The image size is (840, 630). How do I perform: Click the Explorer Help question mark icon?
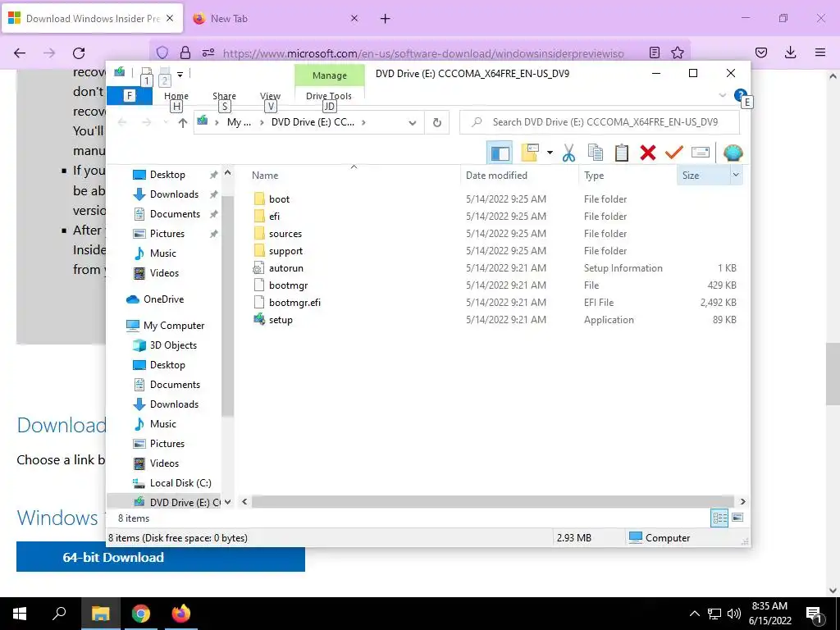741,96
